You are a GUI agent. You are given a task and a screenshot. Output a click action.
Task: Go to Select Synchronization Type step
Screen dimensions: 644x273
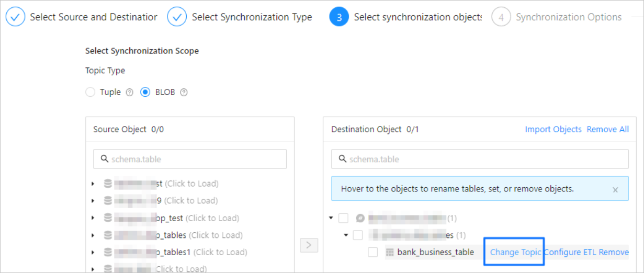point(251,17)
